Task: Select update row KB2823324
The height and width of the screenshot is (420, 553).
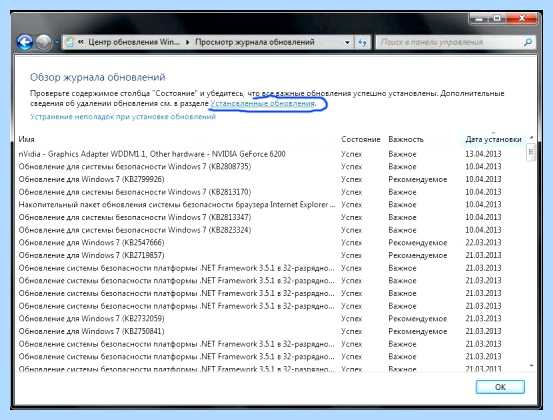Action: [271, 230]
